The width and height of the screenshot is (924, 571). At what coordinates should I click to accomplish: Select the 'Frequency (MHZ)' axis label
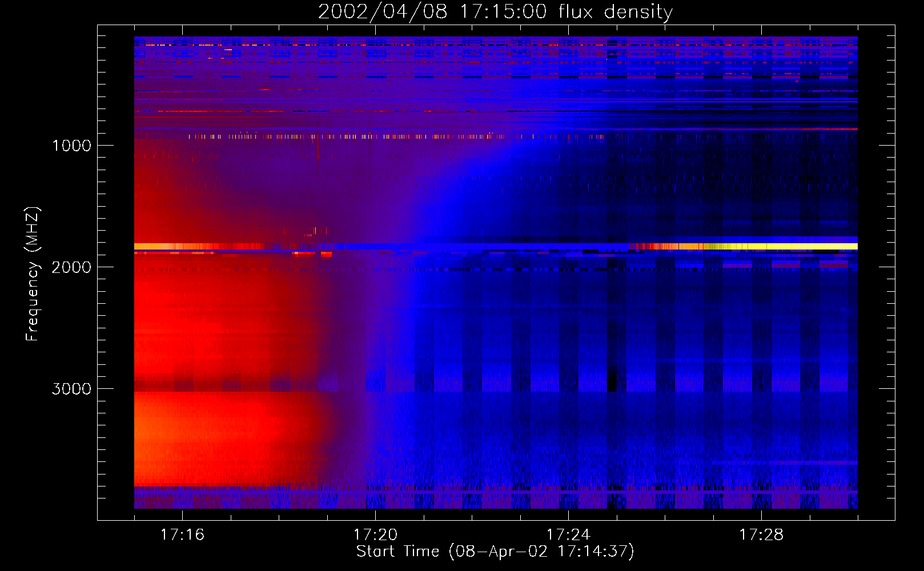(x=33, y=274)
